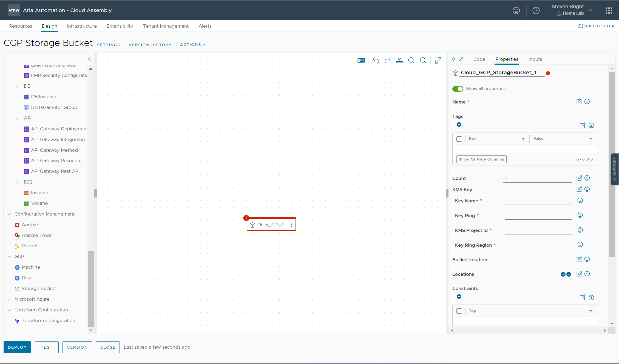The height and width of the screenshot is (364, 619).
Task: Zoom out on the design canvas
Action: click(x=423, y=60)
